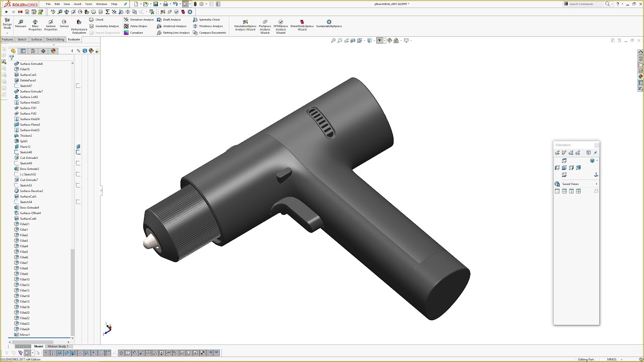Expand Design Study dropdown
This screenshot has width=644, height=362.
click(7, 33)
